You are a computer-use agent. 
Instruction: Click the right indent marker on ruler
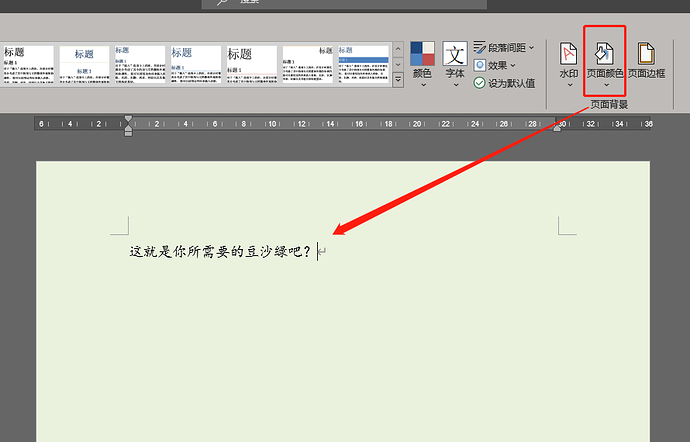(558, 129)
